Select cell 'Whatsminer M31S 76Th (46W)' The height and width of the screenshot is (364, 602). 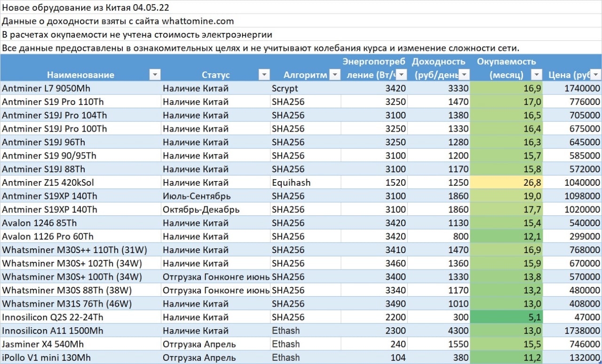point(80,304)
